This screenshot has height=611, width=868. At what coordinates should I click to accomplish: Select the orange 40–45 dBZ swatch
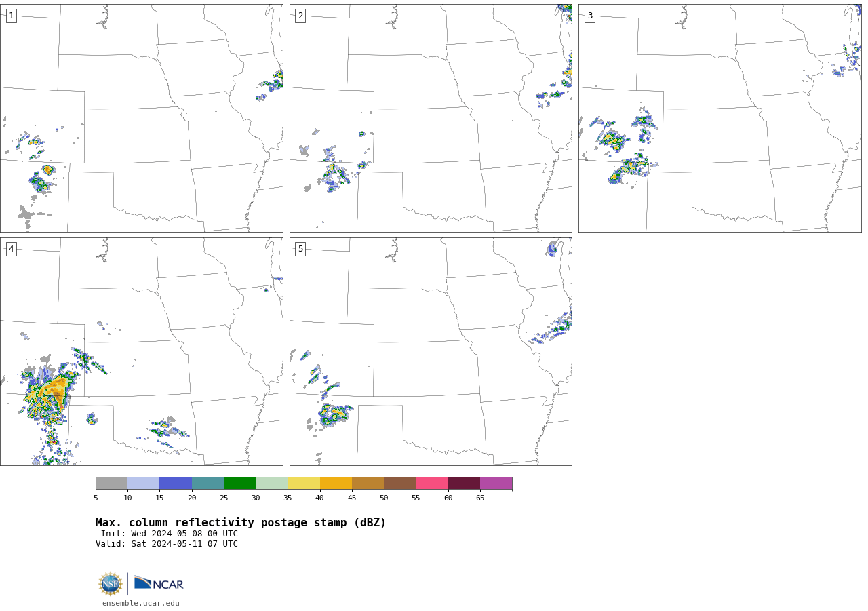pos(336,483)
